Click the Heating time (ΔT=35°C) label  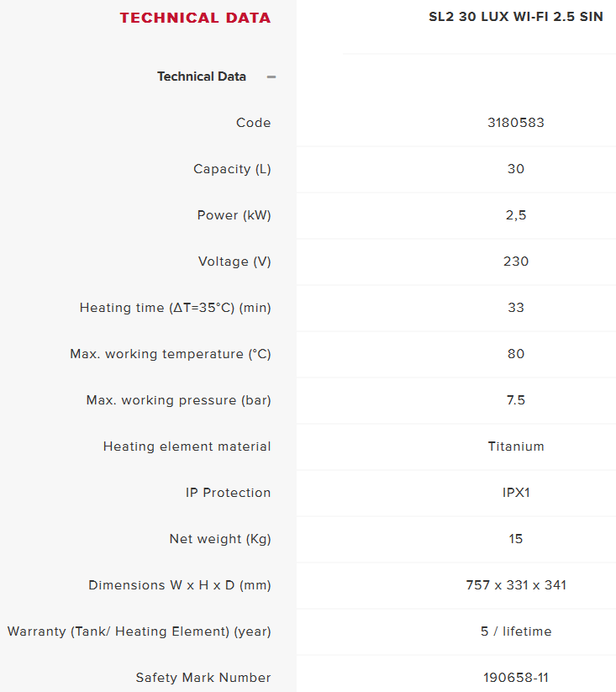[x=175, y=308]
